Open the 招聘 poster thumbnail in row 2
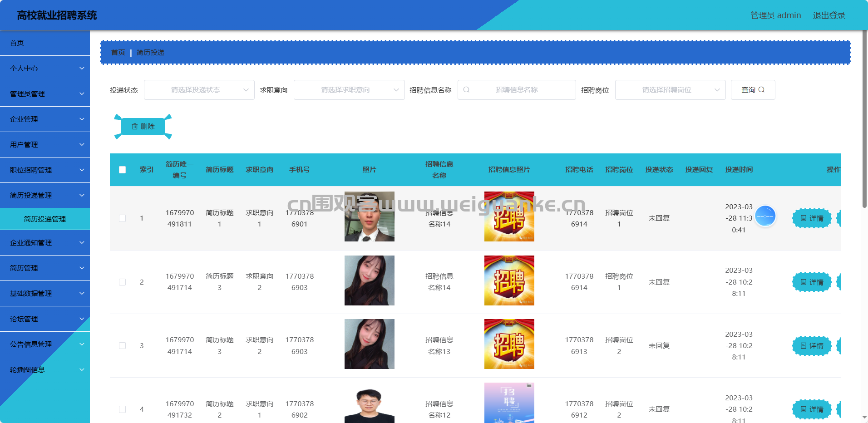Screen dimensions: 868x423 click(x=509, y=280)
